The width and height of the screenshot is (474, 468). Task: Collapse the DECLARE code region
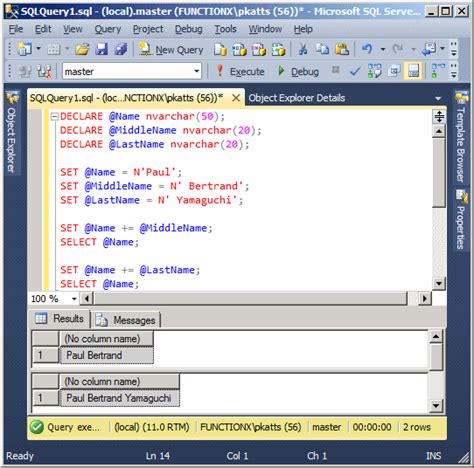coord(54,116)
